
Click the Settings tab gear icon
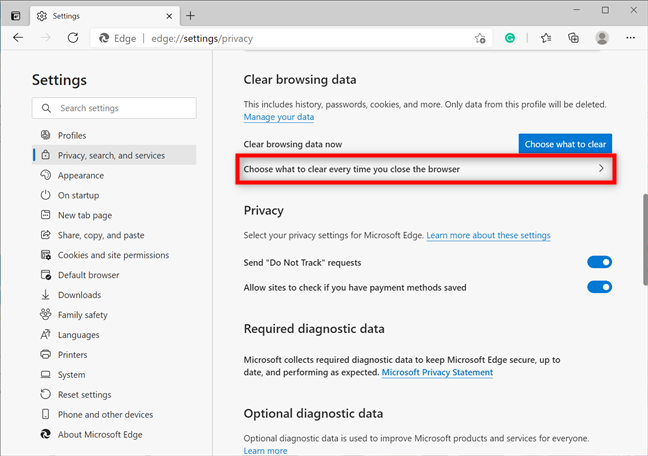coord(42,16)
